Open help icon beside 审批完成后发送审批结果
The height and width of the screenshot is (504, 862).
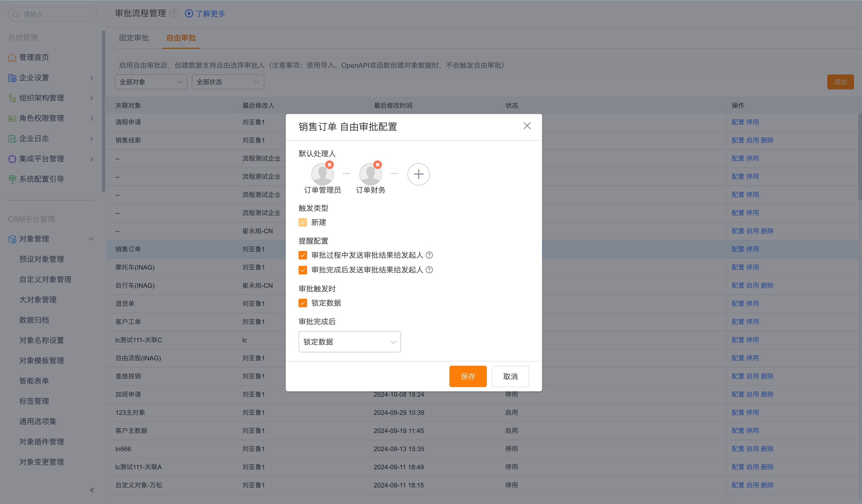[429, 270]
